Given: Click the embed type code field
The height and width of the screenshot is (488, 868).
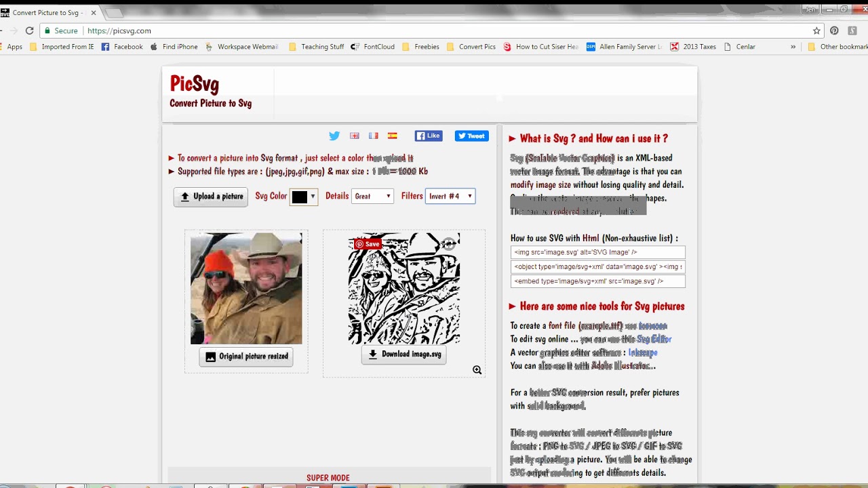Looking at the screenshot, I should click(x=598, y=281).
